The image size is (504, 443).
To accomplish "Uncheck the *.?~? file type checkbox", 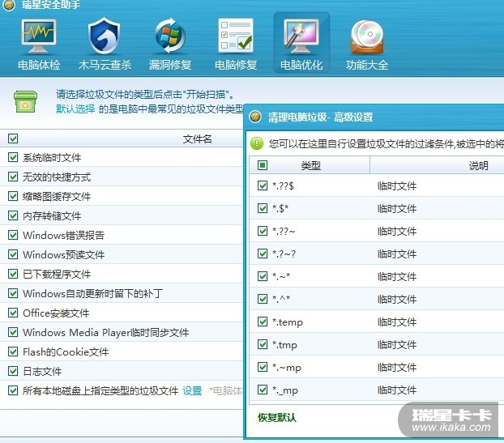I will tap(263, 253).
